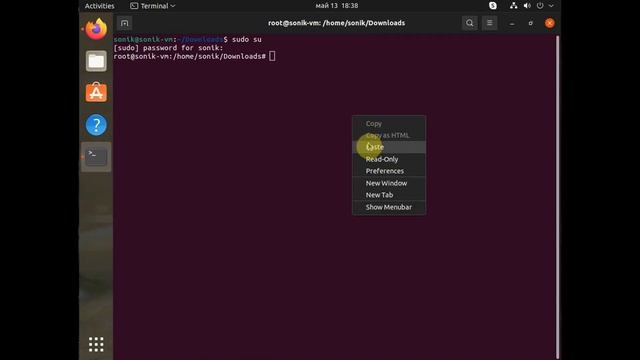
Task: Choose Copy as HTML in context menu
Action: [389, 135]
